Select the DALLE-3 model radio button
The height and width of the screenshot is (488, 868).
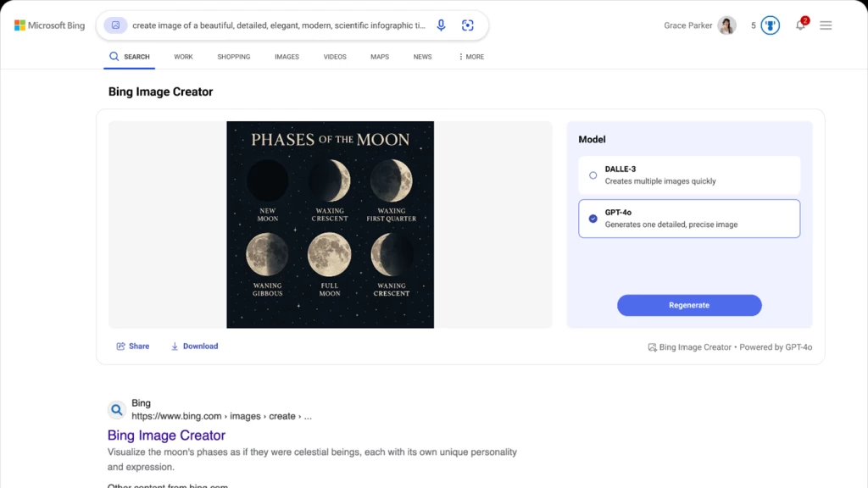(593, 175)
